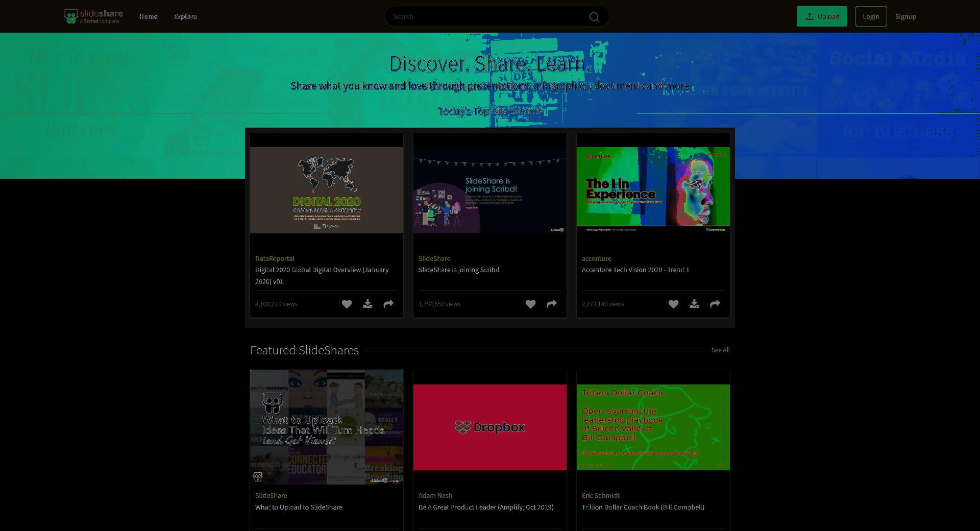Share the Accenture Tech Vision 2020 slideshow
The image size is (980, 531).
point(715,304)
